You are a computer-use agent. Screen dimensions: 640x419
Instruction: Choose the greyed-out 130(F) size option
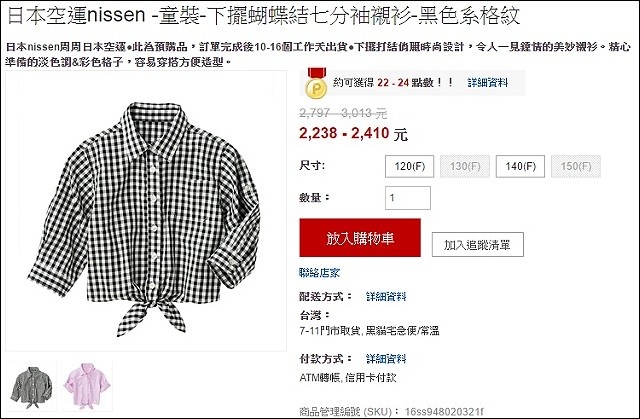[465, 166]
